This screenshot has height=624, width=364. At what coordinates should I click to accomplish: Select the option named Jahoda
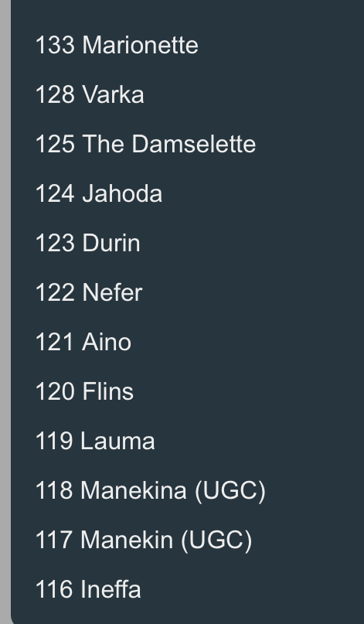188,193
